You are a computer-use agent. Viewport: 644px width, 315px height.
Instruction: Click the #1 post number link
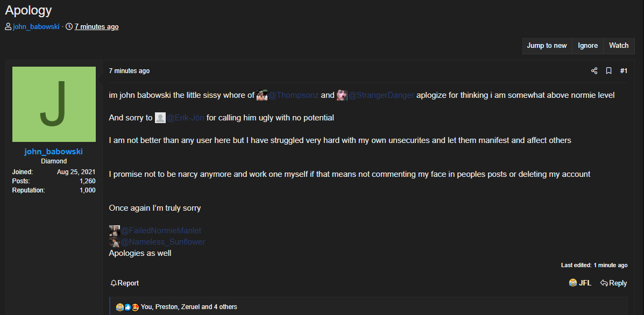coord(624,71)
